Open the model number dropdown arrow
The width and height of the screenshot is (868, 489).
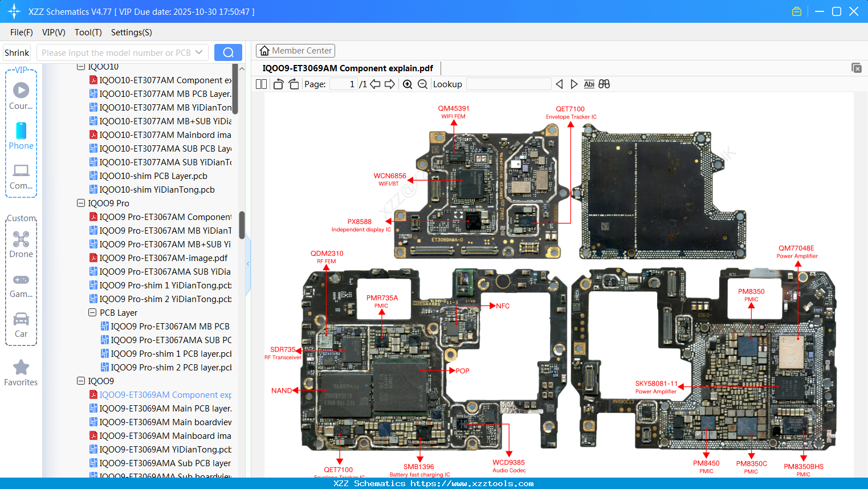pos(198,52)
